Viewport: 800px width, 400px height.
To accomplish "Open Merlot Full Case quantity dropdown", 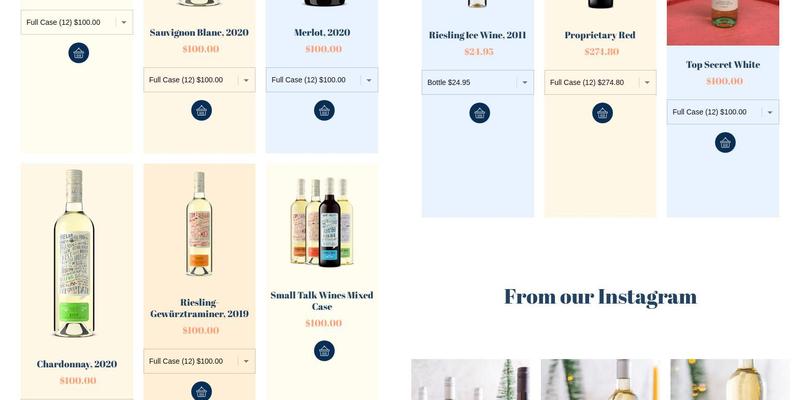I will pyautogui.click(x=322, y=80).
